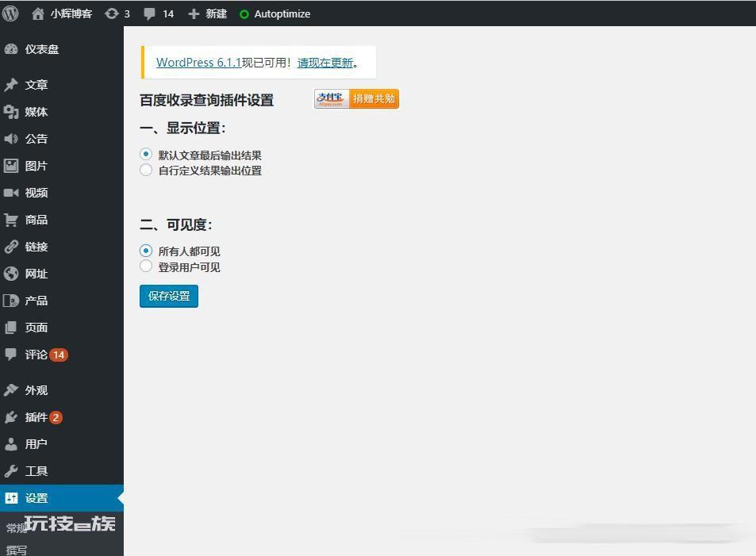Click the WordPress logo icon
The image size is (756, 556).
click(10, 13)
